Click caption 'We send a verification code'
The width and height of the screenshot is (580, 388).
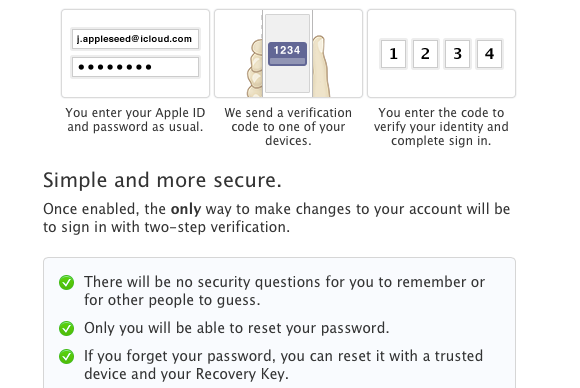pyautogui.click(x=288, y=126)
